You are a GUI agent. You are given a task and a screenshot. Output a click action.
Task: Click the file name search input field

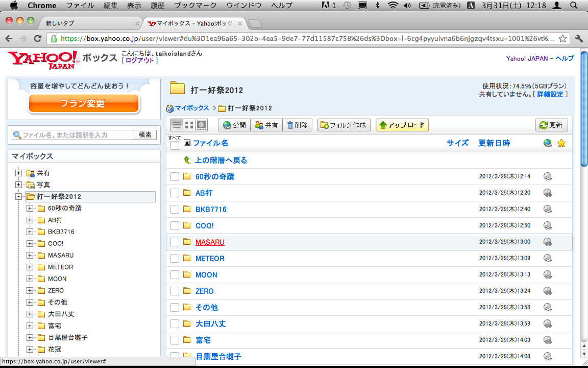[73, 135]
